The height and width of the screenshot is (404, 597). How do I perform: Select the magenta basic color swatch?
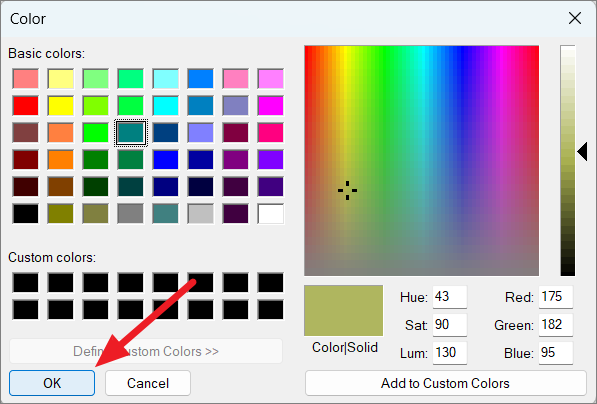click(271, 105)
